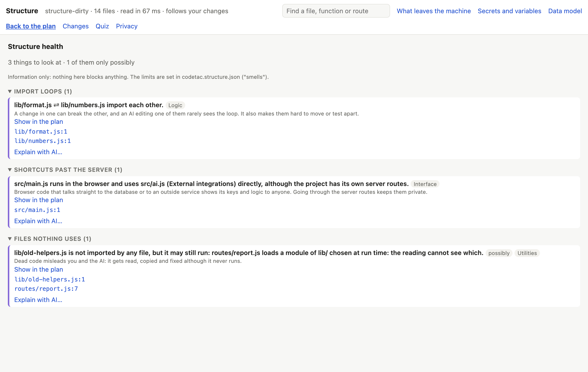Click the 'possibly' tag badge
588x372 pixels.
tap(499, 253)
